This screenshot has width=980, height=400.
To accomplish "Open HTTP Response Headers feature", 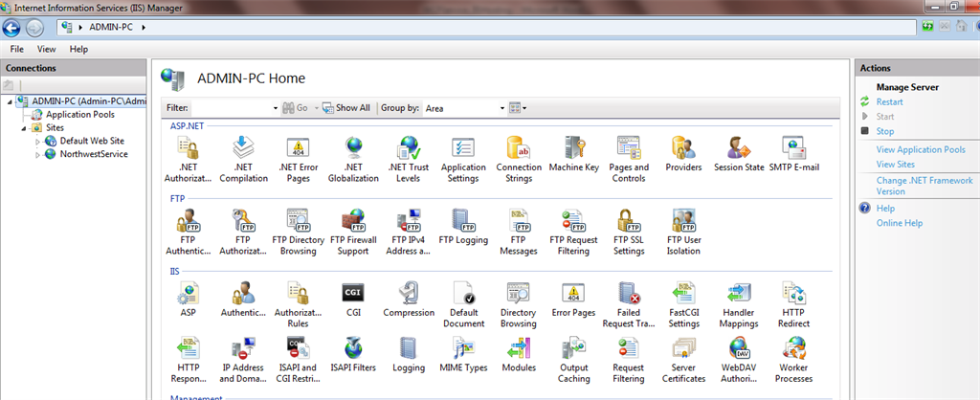I will coord(189,360).
